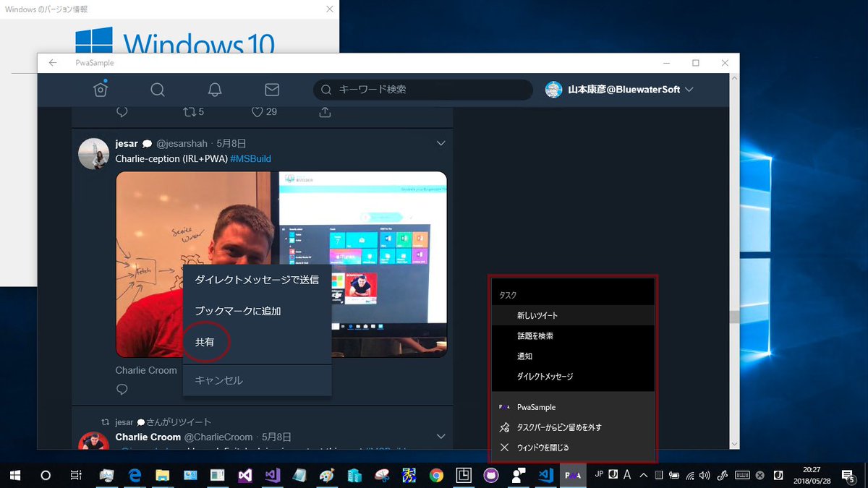Select 共有 in the context menu

click(205, 342)
